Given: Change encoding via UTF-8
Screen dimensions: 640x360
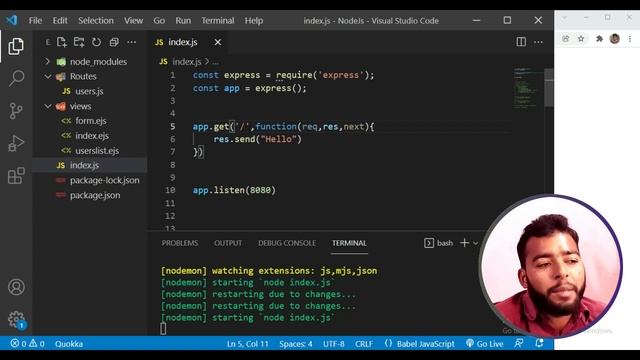Looking at the screenshot, I should click(x=334, y=344).
